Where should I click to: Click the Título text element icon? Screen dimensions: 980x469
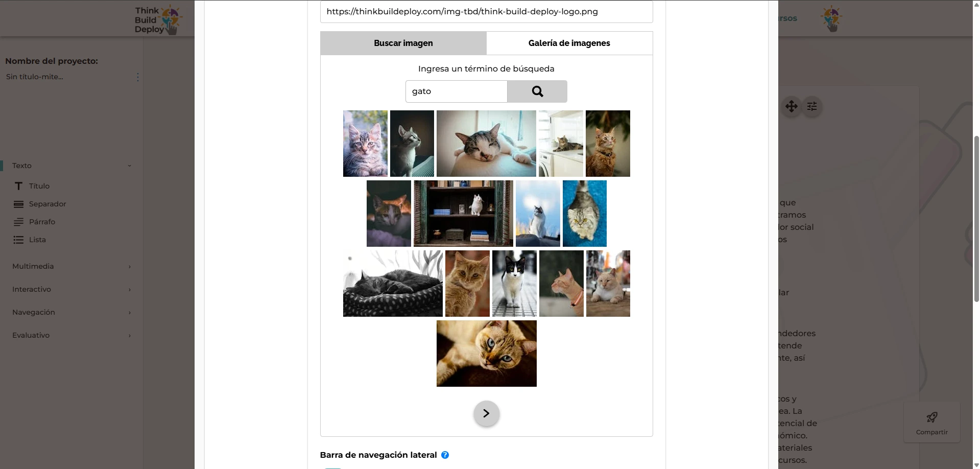pos(19,186)
